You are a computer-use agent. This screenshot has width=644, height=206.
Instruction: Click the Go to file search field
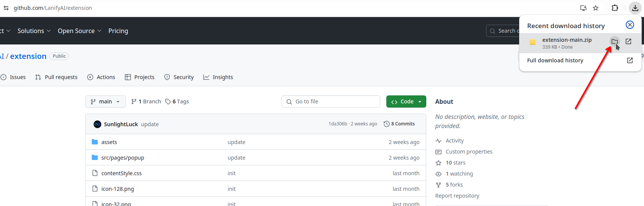tap(330, 101)
